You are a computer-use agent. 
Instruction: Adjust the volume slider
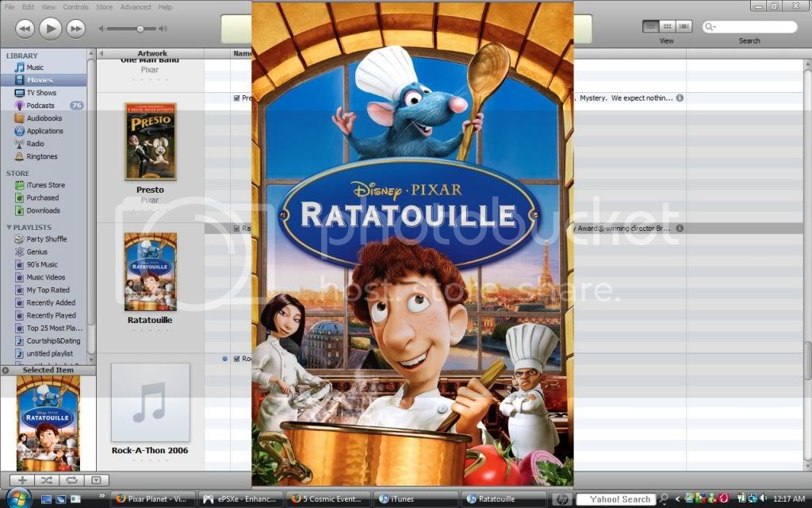tap(140, 29)
